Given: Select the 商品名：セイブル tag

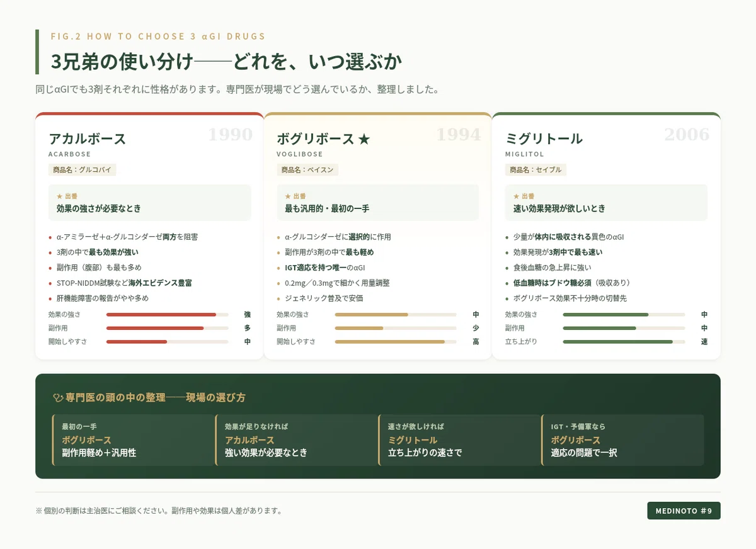Looking at the screenshot, I should tap(535, 170).
